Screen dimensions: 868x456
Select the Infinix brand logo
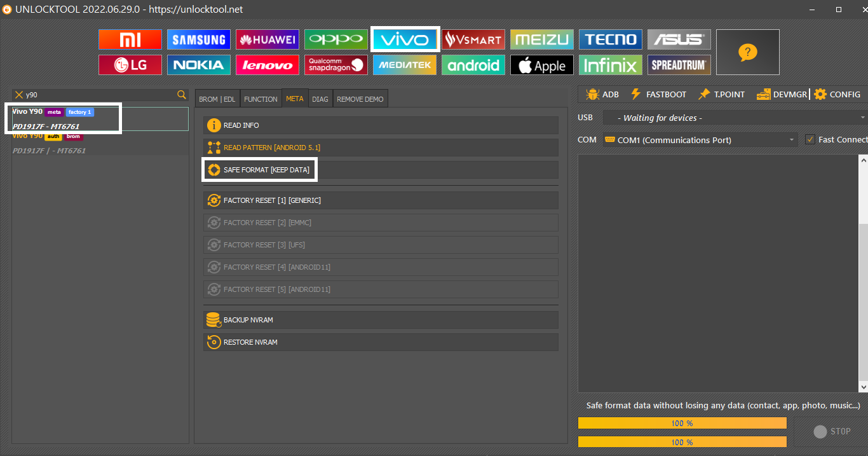coord(611,65)
